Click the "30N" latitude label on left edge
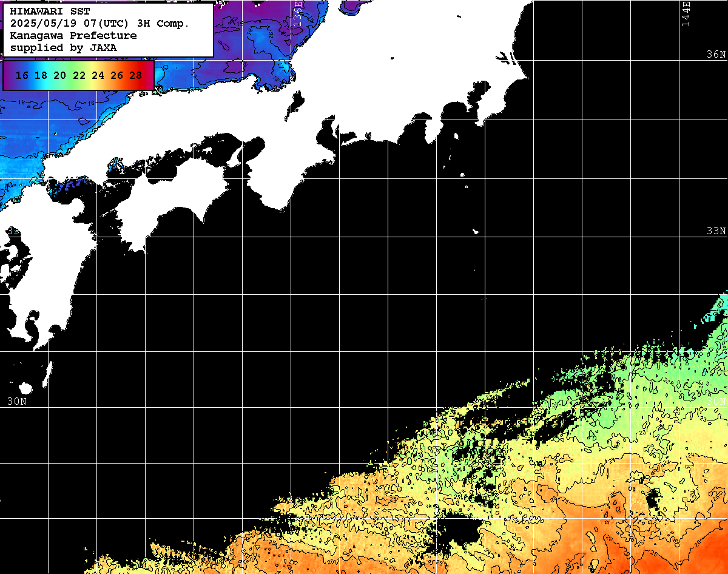Viewport: 728px width, 574px height. [x=17, y=401]
